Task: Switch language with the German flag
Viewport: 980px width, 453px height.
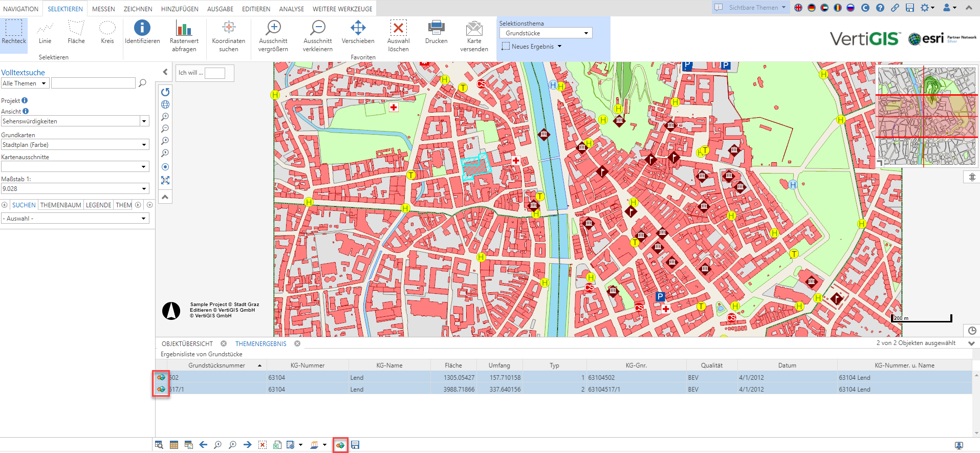Action: click(811, 8)
